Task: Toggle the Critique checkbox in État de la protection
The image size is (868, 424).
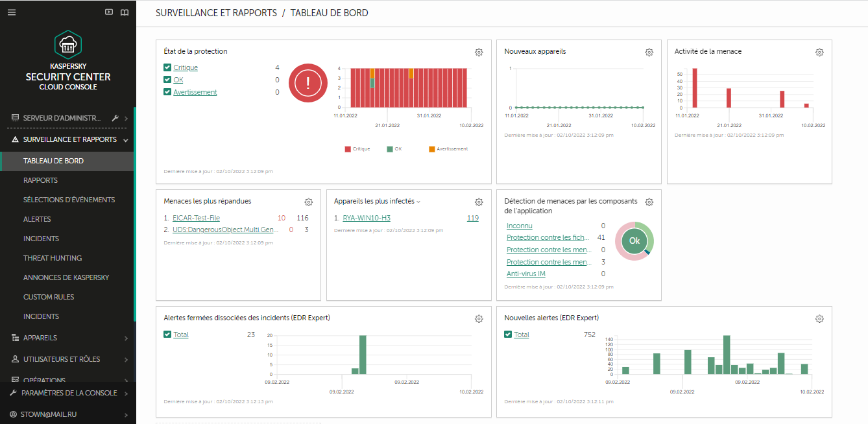Action: click(166, 67)
